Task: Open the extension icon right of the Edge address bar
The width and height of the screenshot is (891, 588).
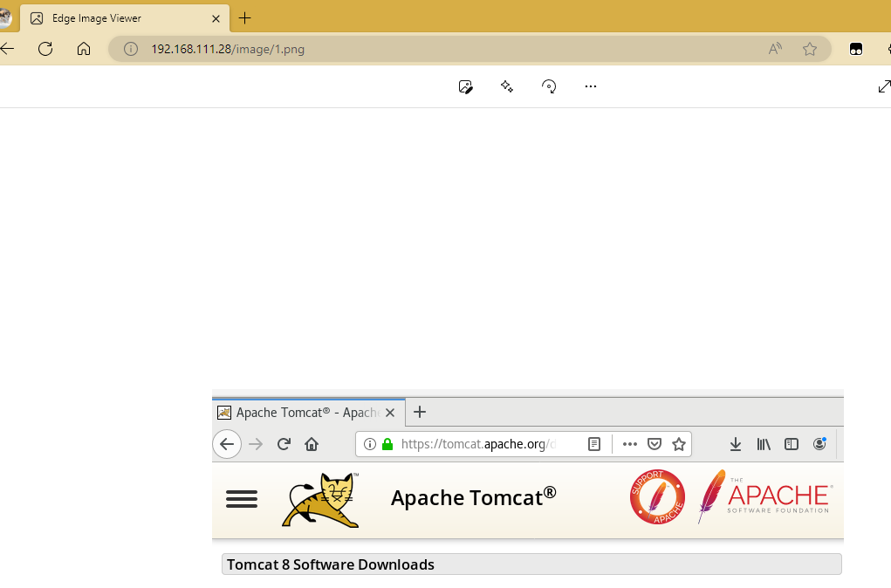Action: tap(856, 50)
